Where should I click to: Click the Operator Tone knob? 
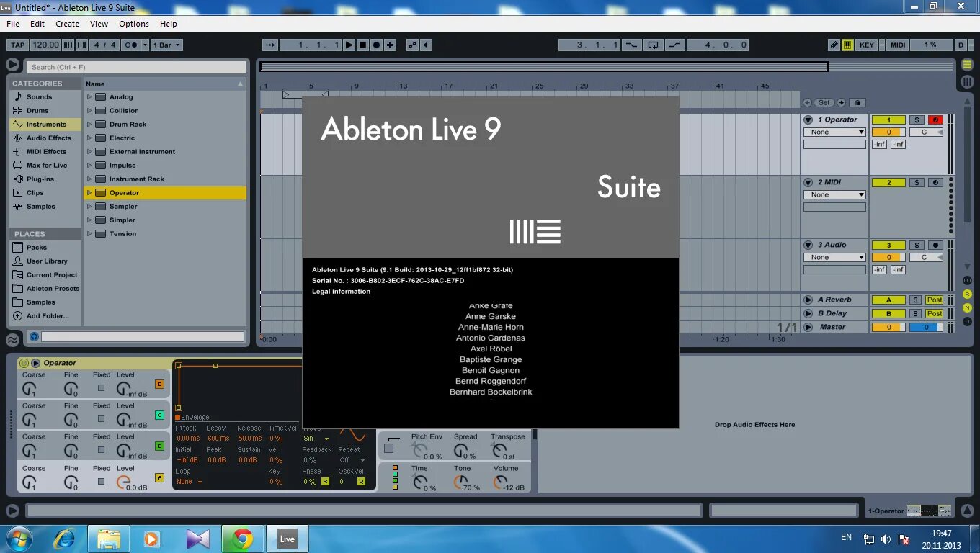tap(460, 482)
